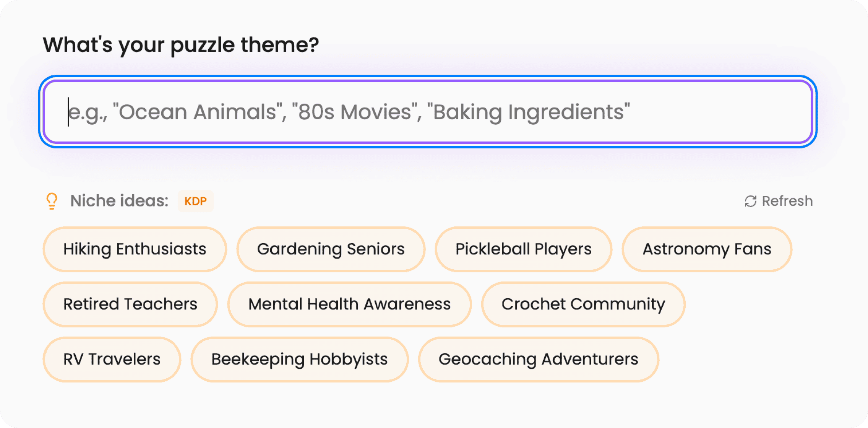
Task: Choose the Pickleball Players suggestion
Action: (x=523, y=249)
